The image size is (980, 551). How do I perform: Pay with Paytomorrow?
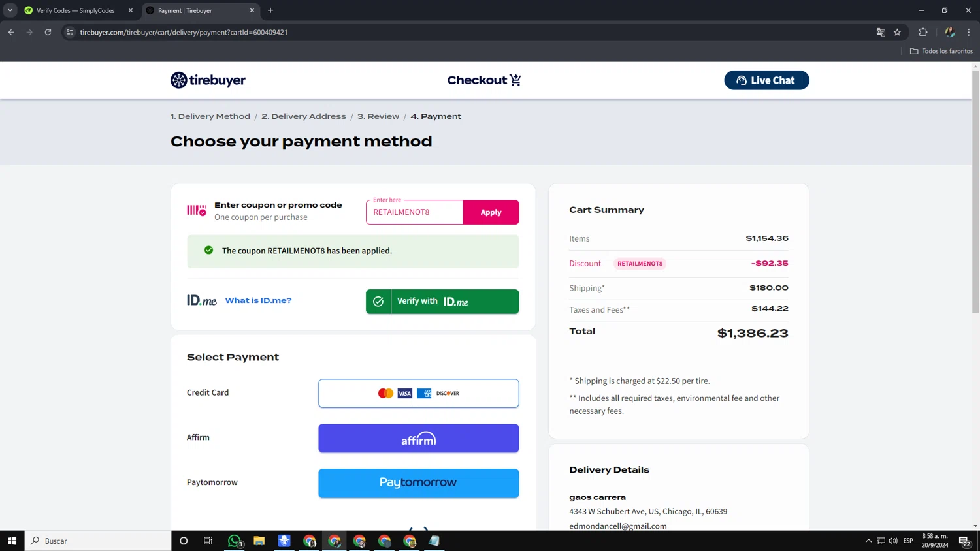point(419,483)
